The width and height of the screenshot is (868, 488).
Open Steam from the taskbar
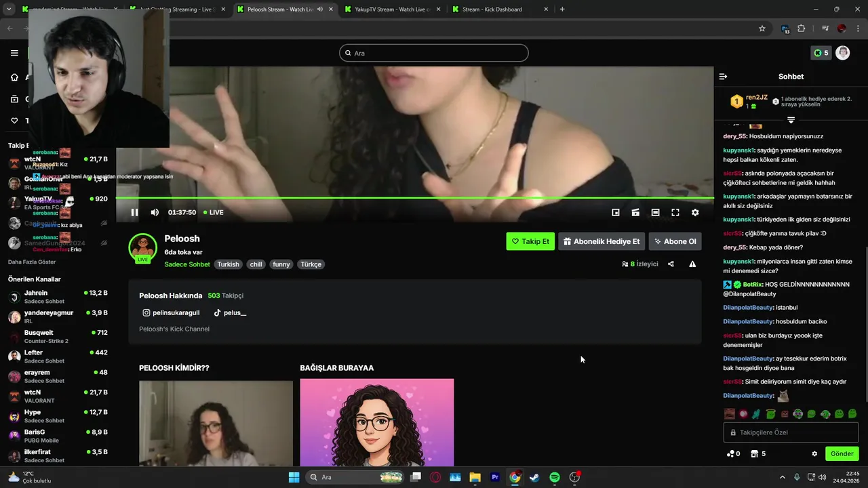click(534, 477)
